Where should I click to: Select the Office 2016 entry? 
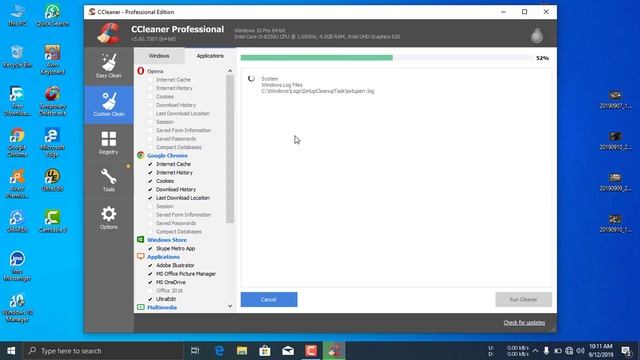169,291
